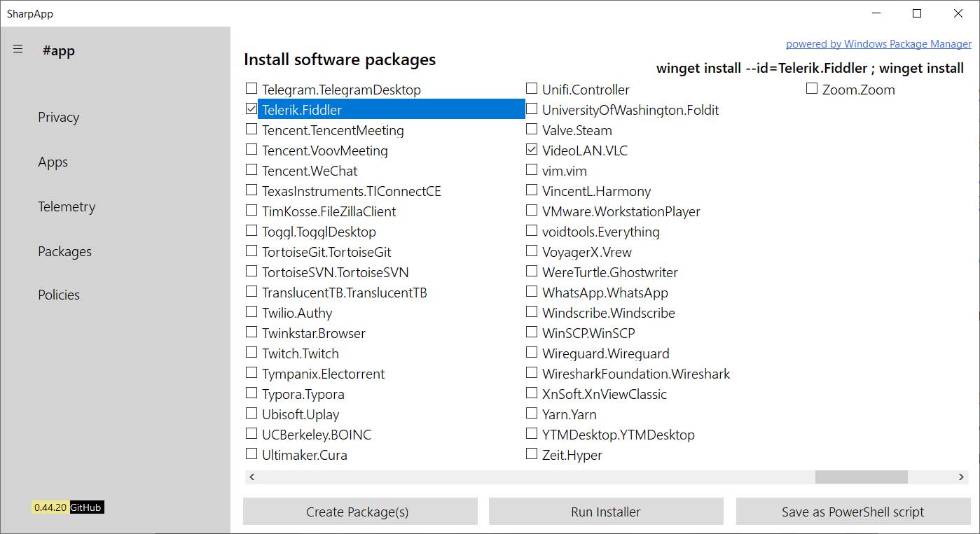Check WereTurtle.Ghostwriter package
The image size is (980, 534).
[x=531, y=272]
